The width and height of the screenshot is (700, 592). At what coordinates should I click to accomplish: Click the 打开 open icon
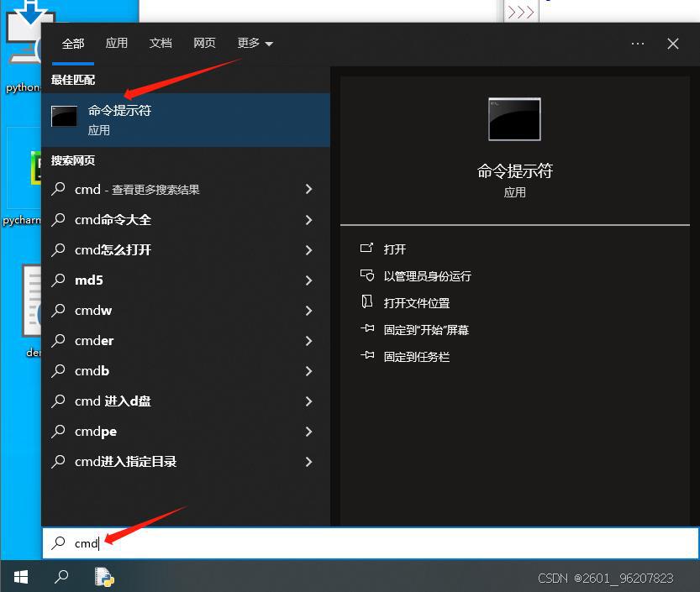click(x=366, y=248)
